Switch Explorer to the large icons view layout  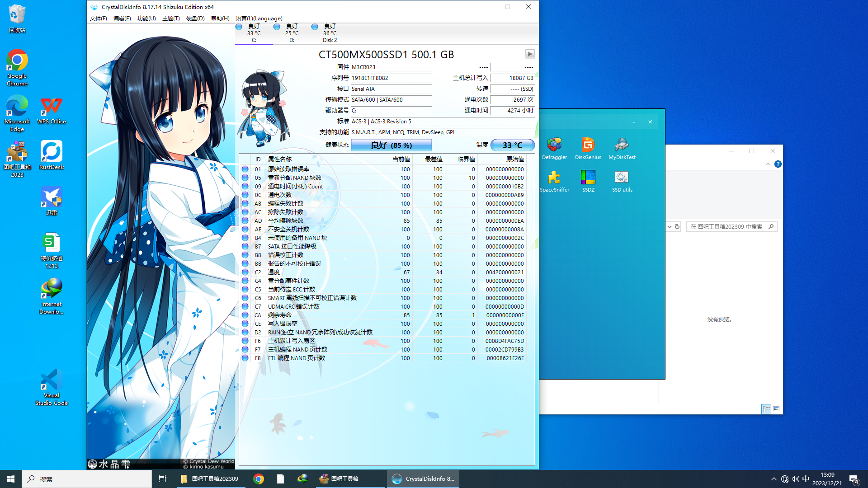coord(776,408)
